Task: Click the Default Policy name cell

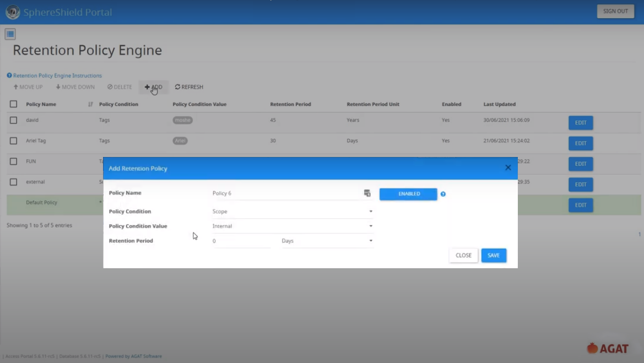Action: pyautogui.click(x=41, y=203)
